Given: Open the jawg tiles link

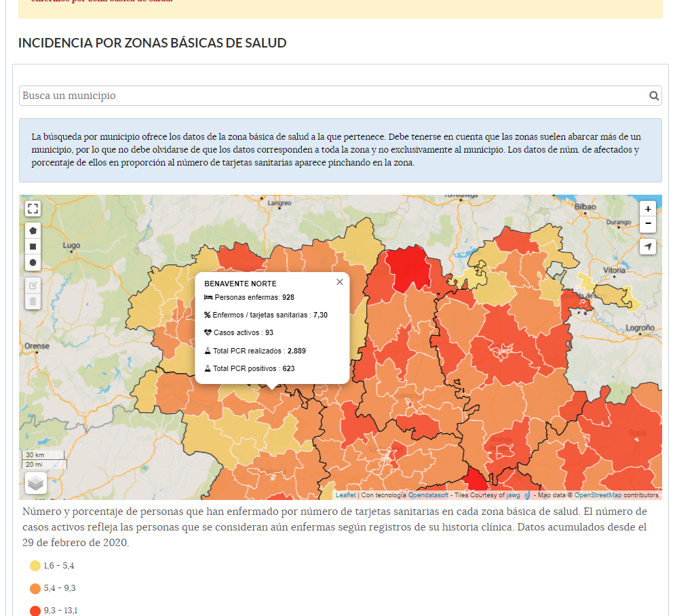Looking at the screenshot, I should coord(513,495).
